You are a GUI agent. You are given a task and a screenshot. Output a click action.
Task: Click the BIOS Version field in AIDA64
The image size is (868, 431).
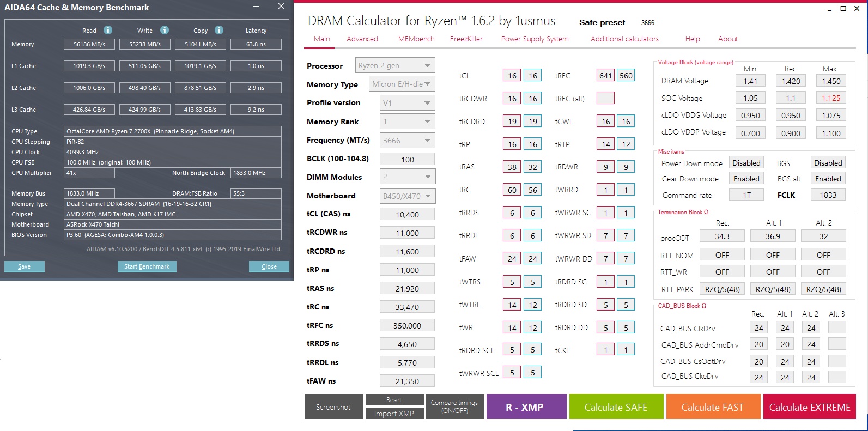pos(173,235)
